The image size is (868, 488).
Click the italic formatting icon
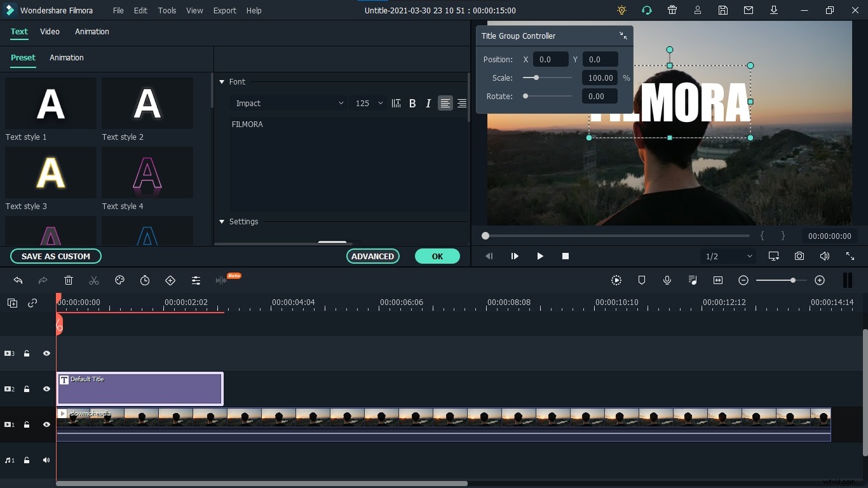pyautogui.click(x=428, y=103)
